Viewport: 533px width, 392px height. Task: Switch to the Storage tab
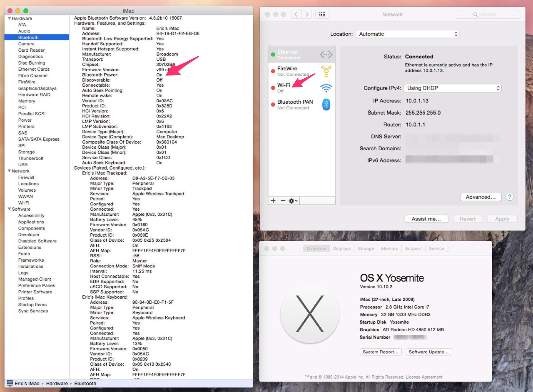point(366,248)
